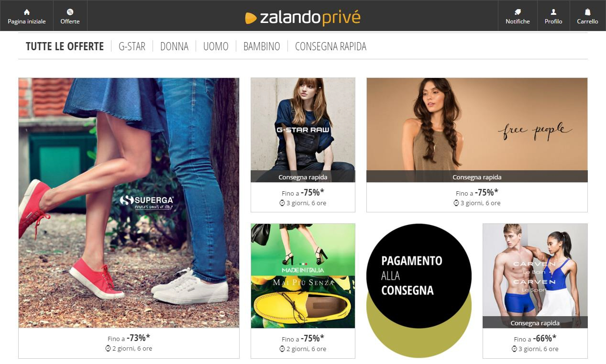The image size is (606, 364).
Task: Go to Pagina iniziale home icon
Action: [27, 12]
